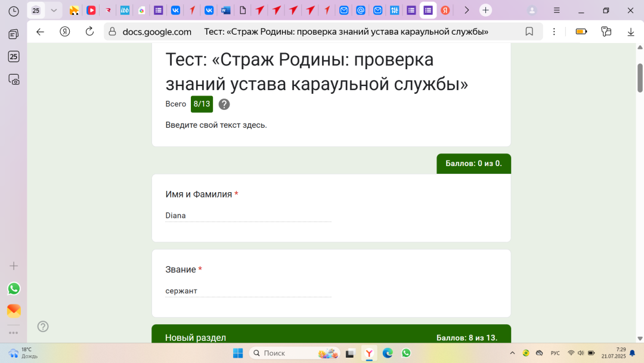Image resolution: width=644 pixels, height=363 pixels.
Task: Expand hidden system tray icons
Action: [x=512, y=353]
